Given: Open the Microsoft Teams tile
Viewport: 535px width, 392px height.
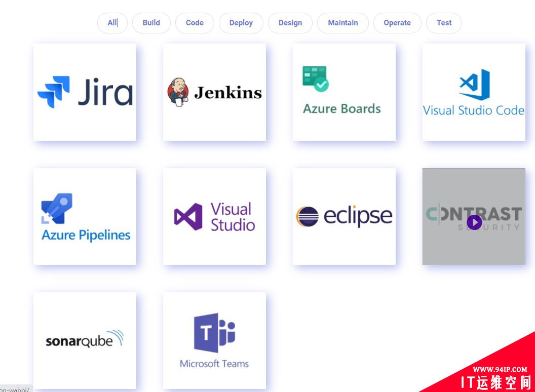Looking at the screenshot, I should pos(214,340).
